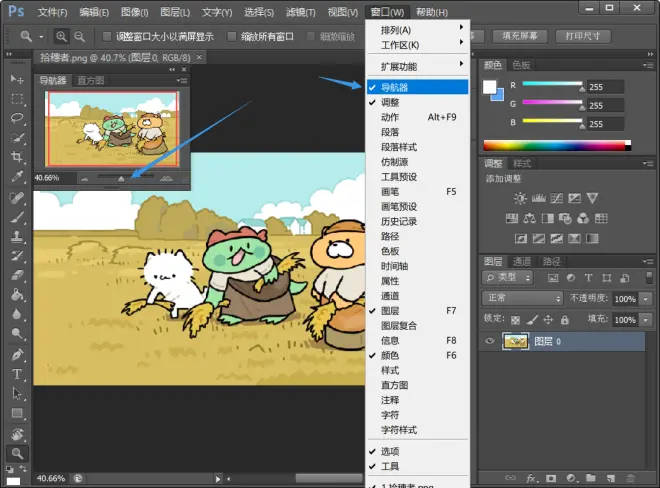Viewport: 660px width, 488px height.
Task: Open the Navigator panel flyout menu
Action: pos(182,80)
